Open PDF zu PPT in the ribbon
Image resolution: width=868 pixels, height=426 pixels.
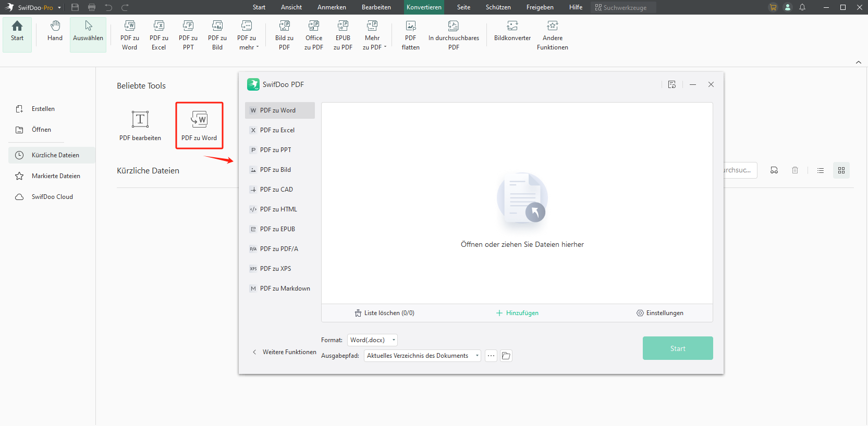pyautogui.click(x=188, y=35)
